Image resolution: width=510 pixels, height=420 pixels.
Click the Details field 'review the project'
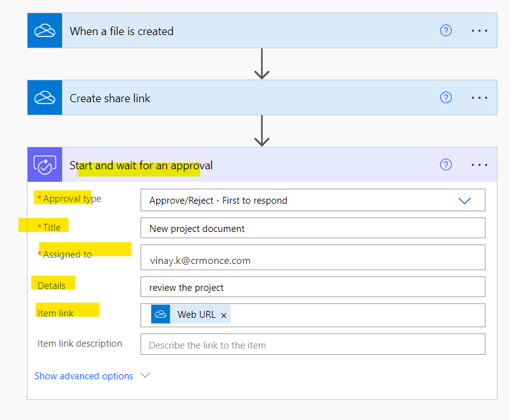(313, 287)
